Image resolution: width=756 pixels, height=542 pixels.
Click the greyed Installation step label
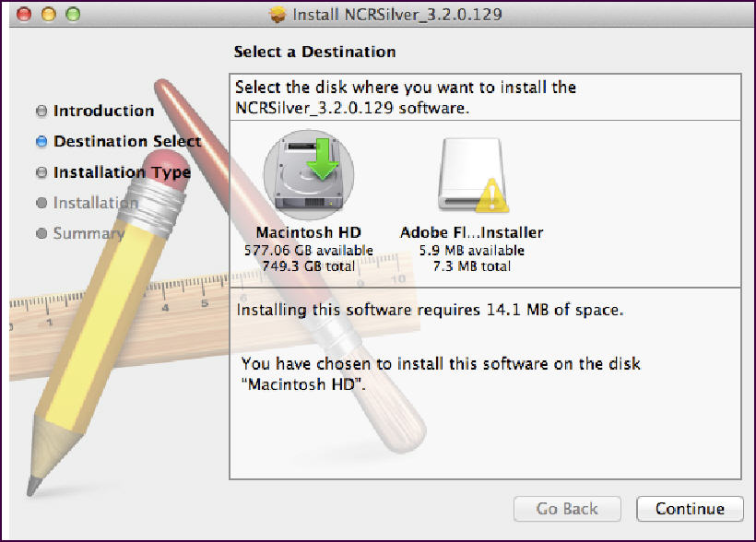[x=96, y=203]
